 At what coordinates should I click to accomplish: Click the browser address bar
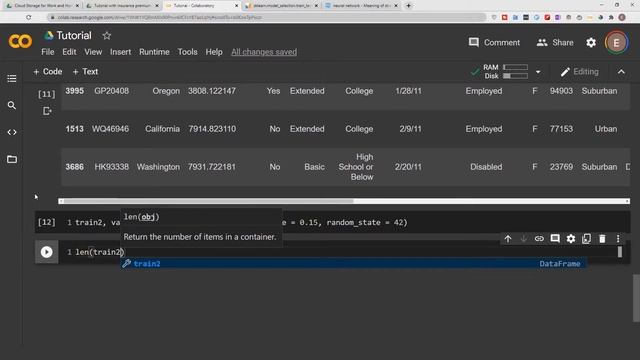coord(267,18)
